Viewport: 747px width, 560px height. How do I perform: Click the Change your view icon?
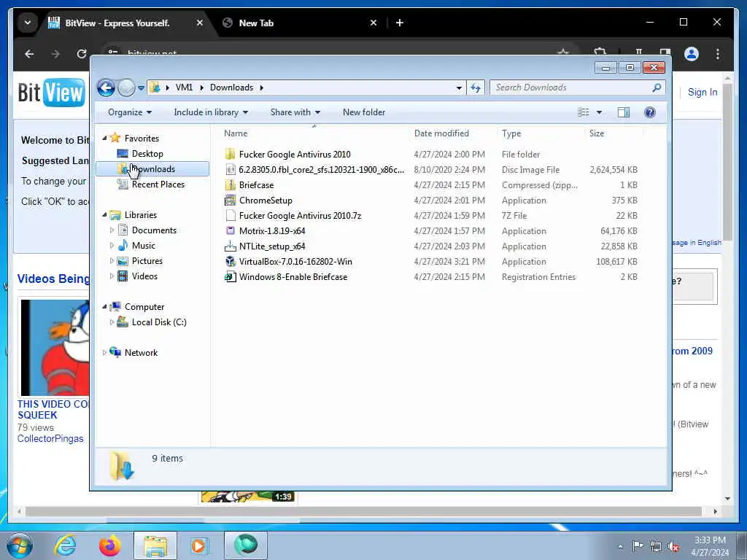[583, 112]
